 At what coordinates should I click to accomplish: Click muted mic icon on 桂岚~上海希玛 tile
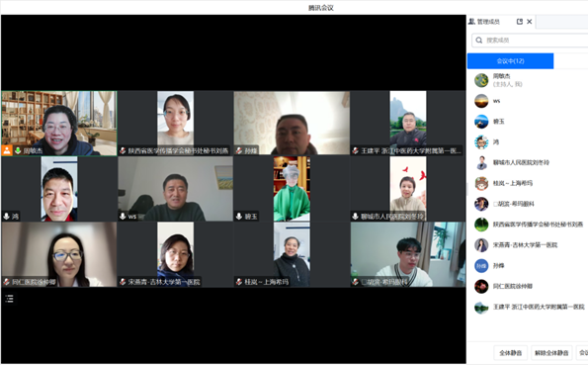[239, 282]
